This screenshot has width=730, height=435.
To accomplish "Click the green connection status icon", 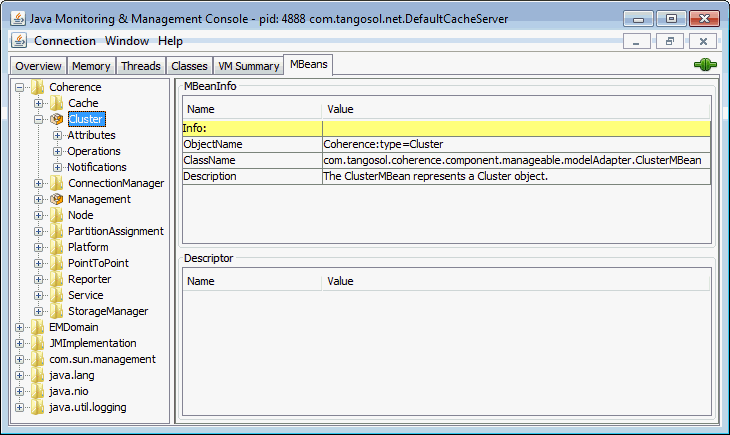I will (705, 64).
